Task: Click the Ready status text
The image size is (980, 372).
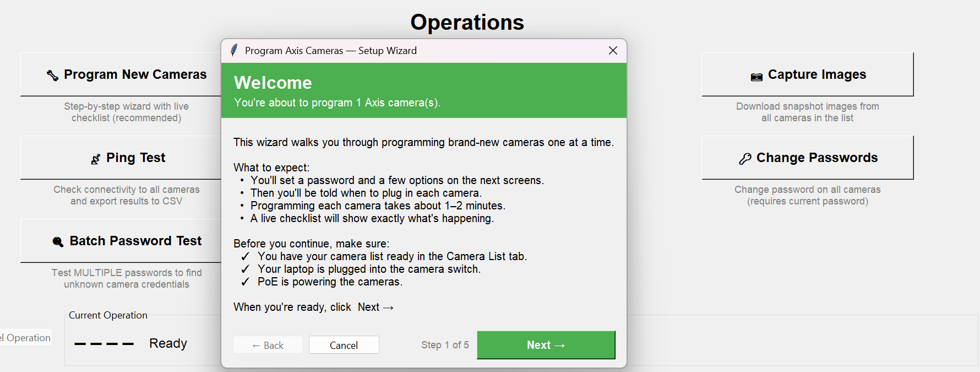Action: pyautogui.click(x=168, y=343)
